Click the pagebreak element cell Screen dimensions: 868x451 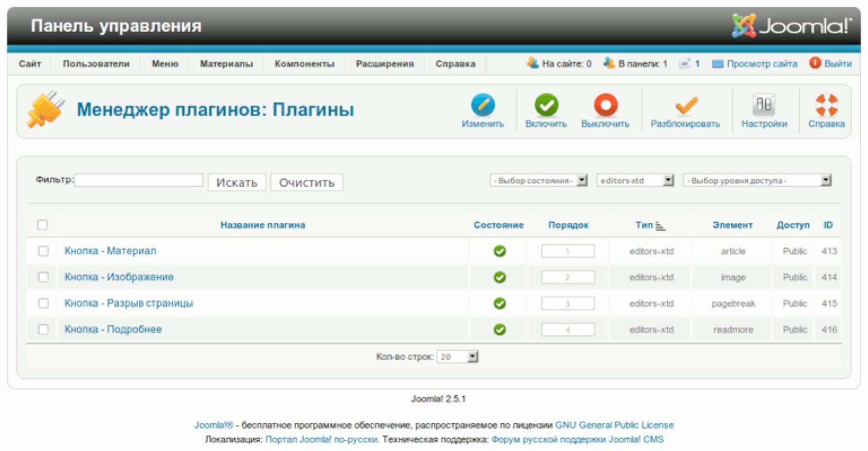click(733, 303)
